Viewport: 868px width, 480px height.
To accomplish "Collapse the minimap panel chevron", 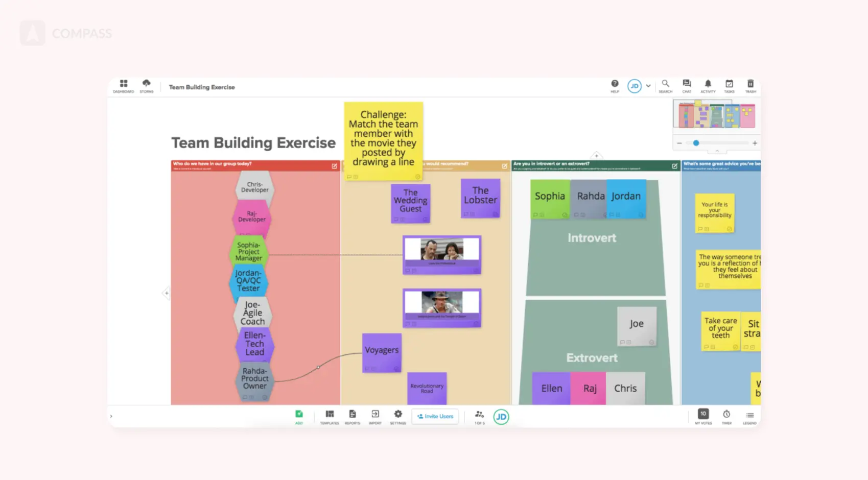I will [x=717, y=151].
